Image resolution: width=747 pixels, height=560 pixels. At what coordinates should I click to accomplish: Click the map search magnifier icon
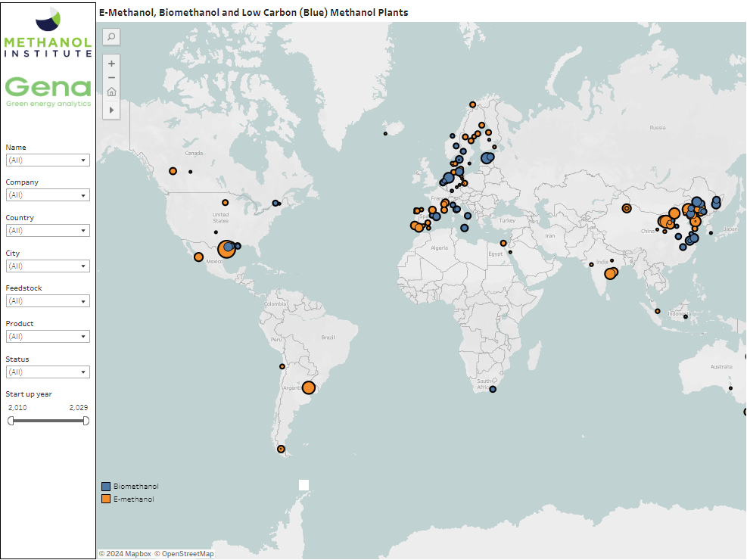111,36
